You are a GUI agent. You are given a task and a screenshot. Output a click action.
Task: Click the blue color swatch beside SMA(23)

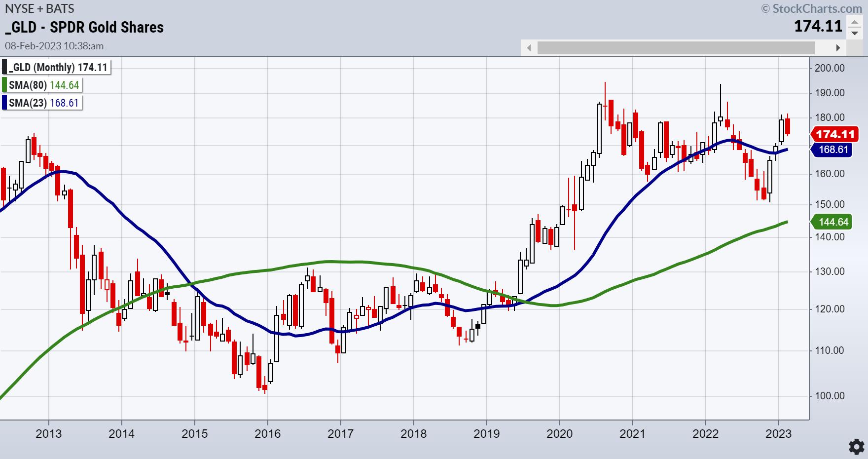click(5, 103)
